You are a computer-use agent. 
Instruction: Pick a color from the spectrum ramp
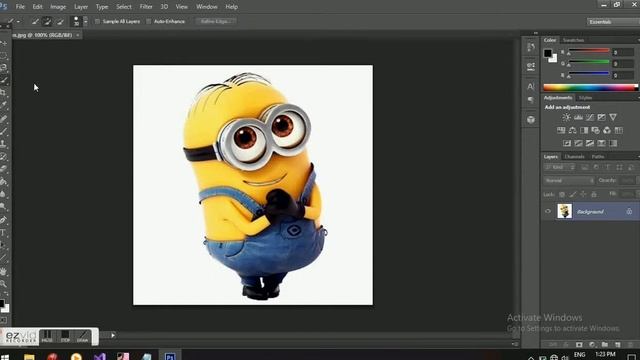pyautogui.click(x=590, y=87)
